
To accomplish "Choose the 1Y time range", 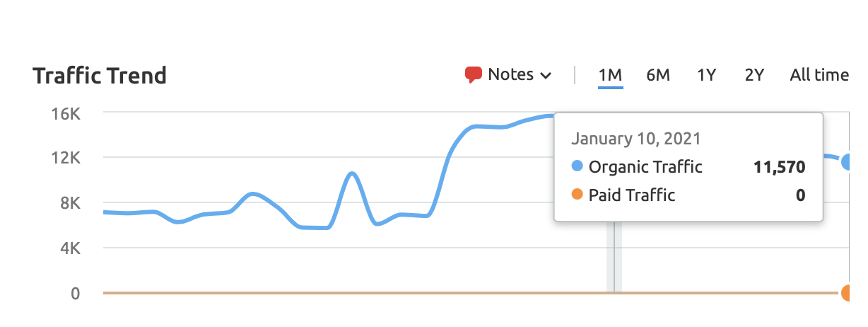I will coord(706,75).
